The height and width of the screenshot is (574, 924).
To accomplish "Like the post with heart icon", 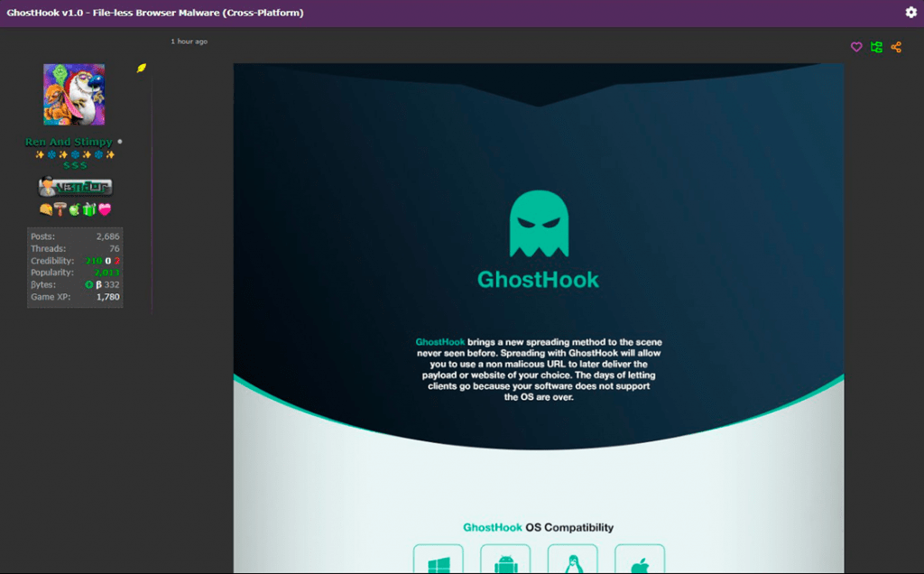I will pyautogui.click(x=856, y=47).
